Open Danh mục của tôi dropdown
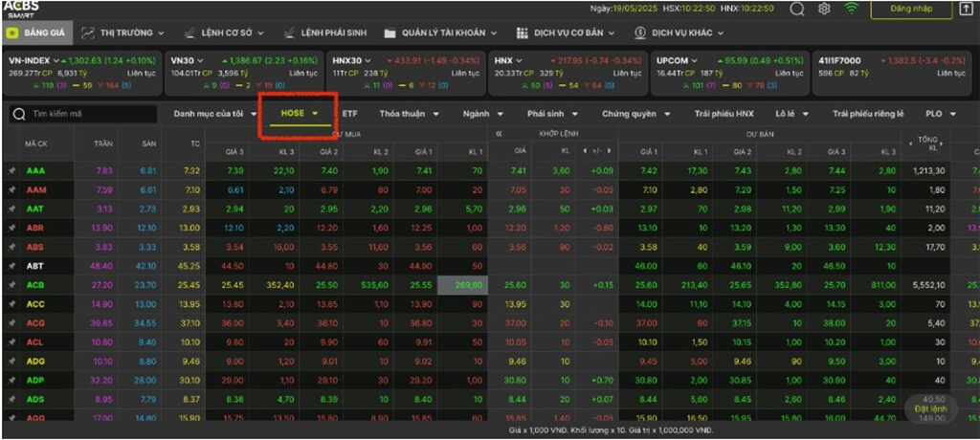 pos(215,114)
